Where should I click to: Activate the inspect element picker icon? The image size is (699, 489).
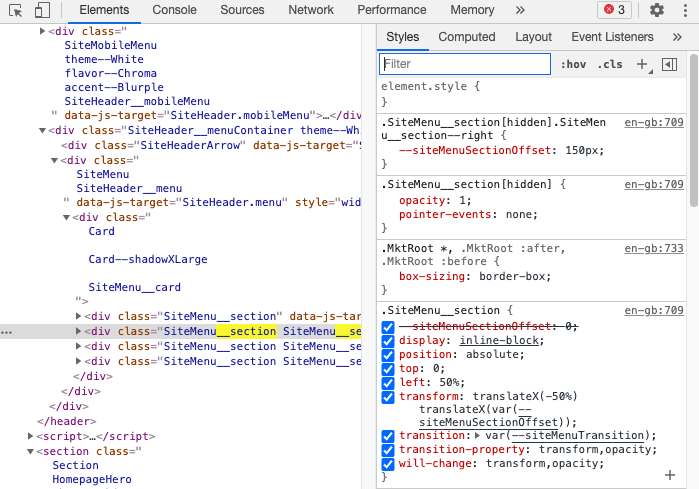pyautogui.click(x=16, y=10)
